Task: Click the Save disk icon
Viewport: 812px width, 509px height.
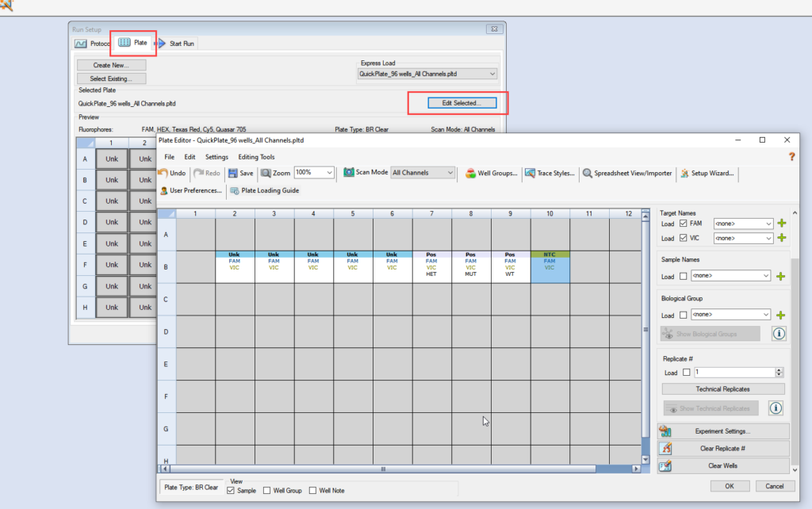Action: click(x=233, y=173)
